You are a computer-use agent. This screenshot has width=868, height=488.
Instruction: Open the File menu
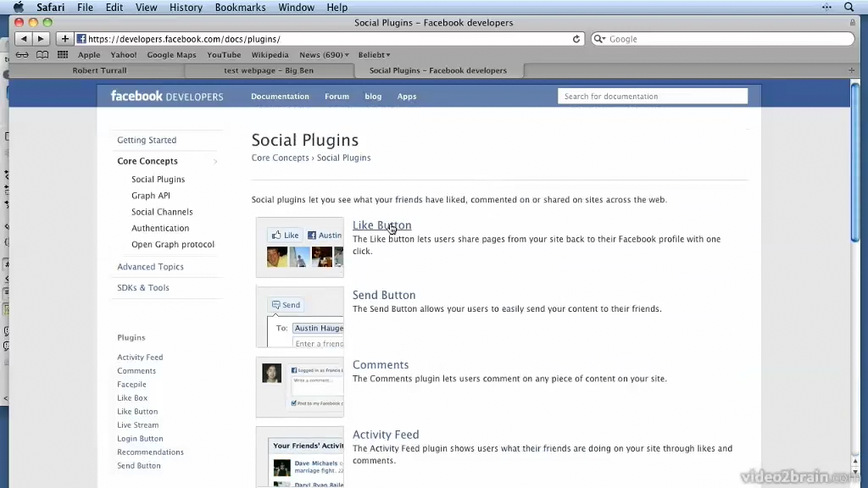point(86,7)
